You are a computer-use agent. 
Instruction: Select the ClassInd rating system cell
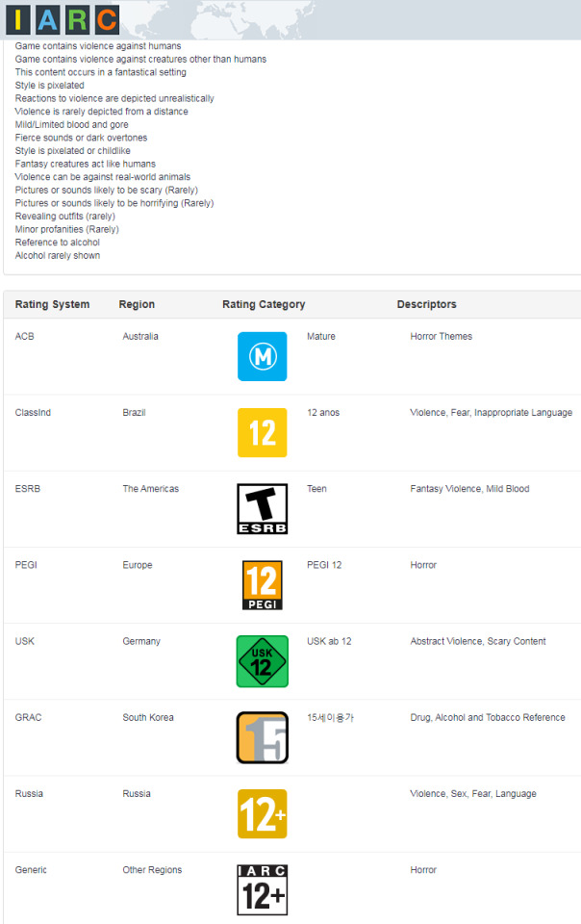pos(33,413)
